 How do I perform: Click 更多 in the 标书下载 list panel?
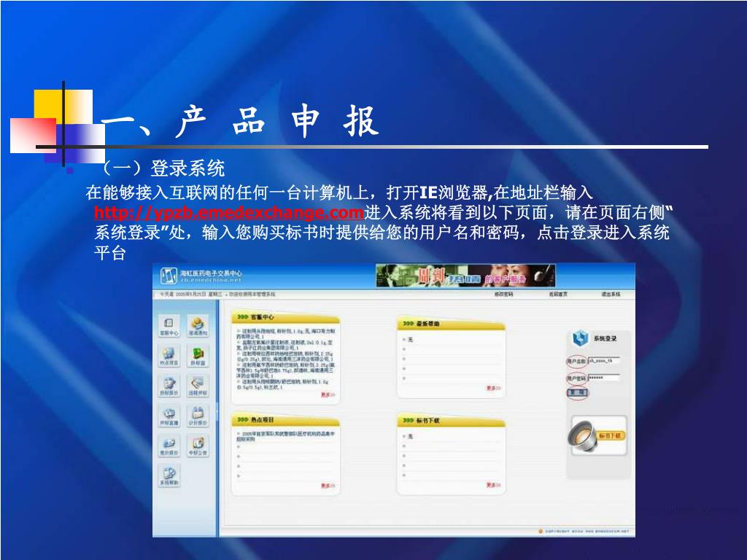click(494, 485)
